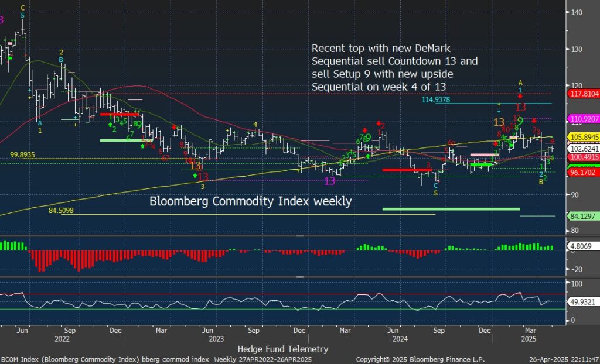The height and width of the screenshot is (364, 600).
Task: Click the yellow B wave label below the April 2025 low
Action: [541, 183]
